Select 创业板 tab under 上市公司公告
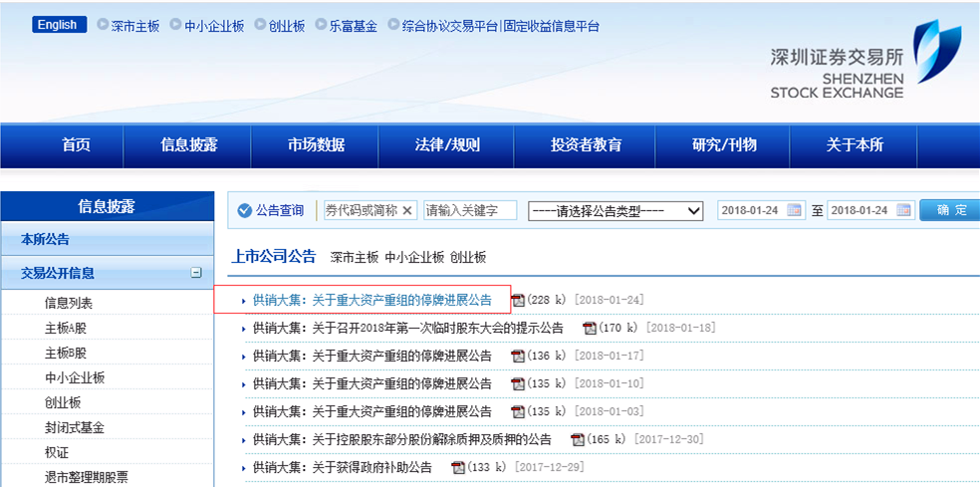This screenshot has width=980, height=487. point(467,258)
